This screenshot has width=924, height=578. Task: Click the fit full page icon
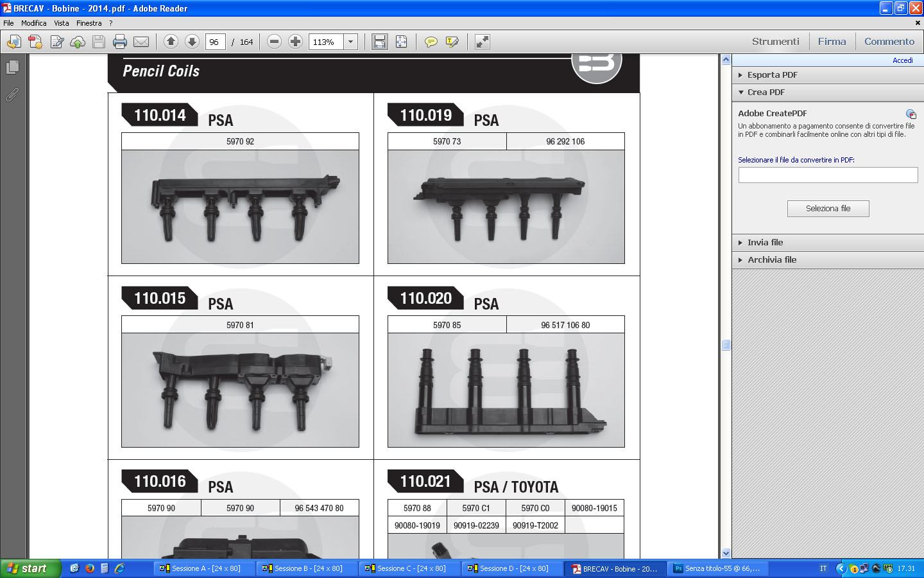(x=401, y=42)
